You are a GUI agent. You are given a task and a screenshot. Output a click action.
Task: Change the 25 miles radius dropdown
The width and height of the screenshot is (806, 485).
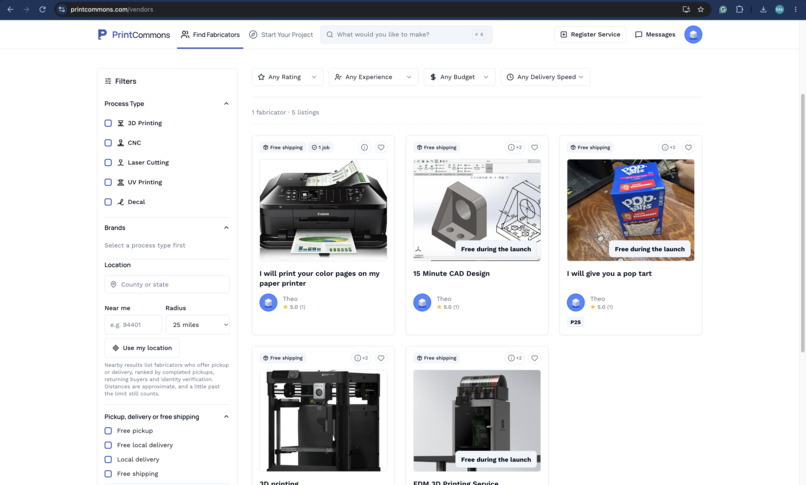197,325
